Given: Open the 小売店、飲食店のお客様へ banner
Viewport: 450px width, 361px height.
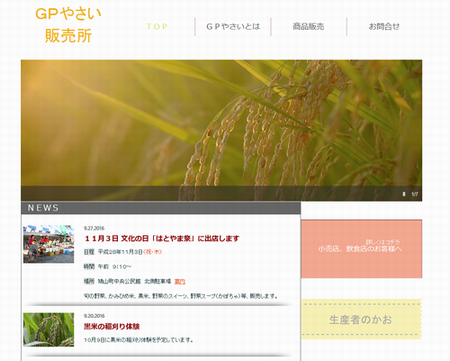Looking at the screenshot, I should [362, 249].
